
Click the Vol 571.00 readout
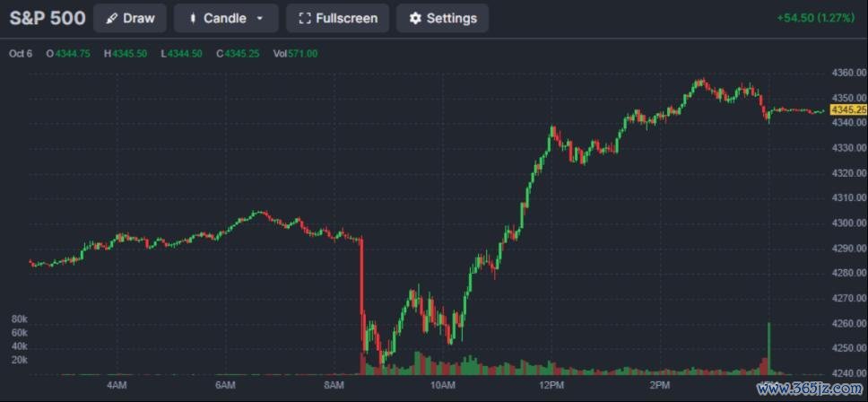(x=295, y=54)
